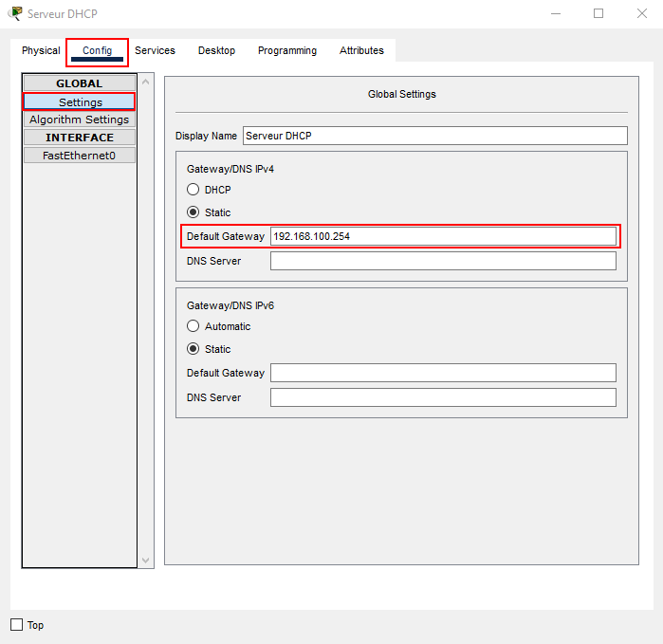Select the GLOBAL section header
This screenshot has width=663, height=644.
80,83
